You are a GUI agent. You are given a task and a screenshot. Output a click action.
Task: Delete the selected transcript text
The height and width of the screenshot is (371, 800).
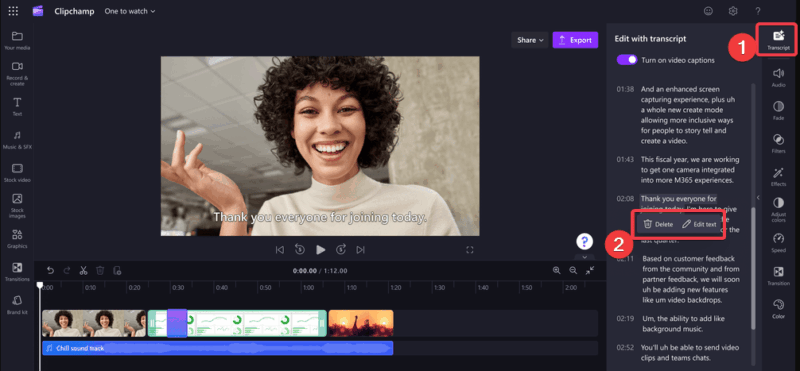click(x=658, y=224)
